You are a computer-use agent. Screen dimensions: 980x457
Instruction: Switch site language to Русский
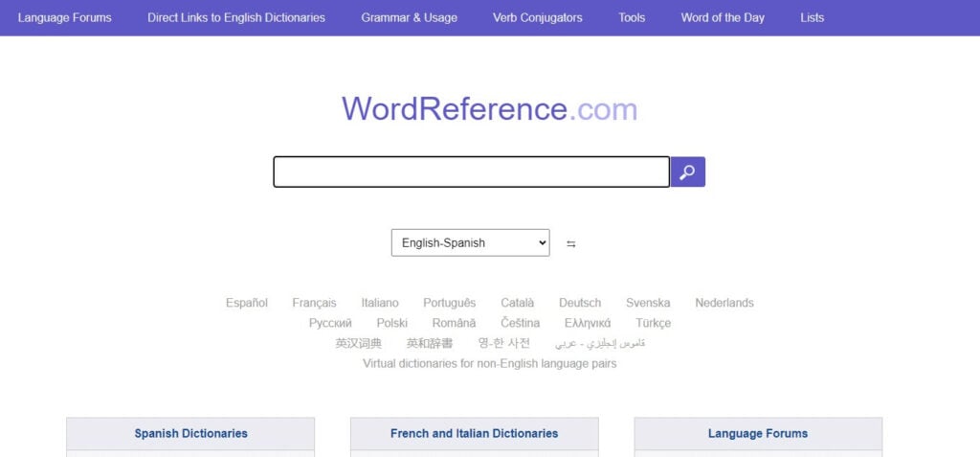click(330, 323)
